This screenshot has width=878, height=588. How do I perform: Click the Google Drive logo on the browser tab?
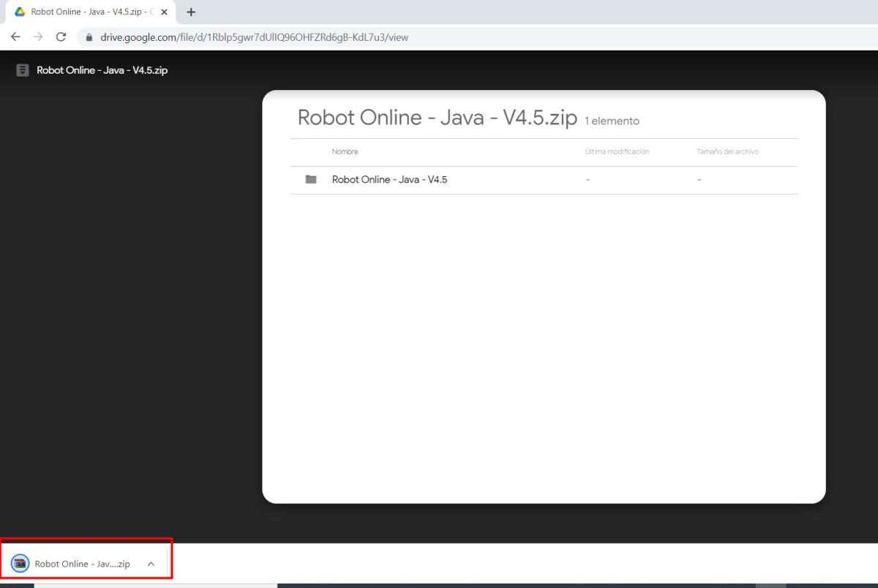[19, 12]
